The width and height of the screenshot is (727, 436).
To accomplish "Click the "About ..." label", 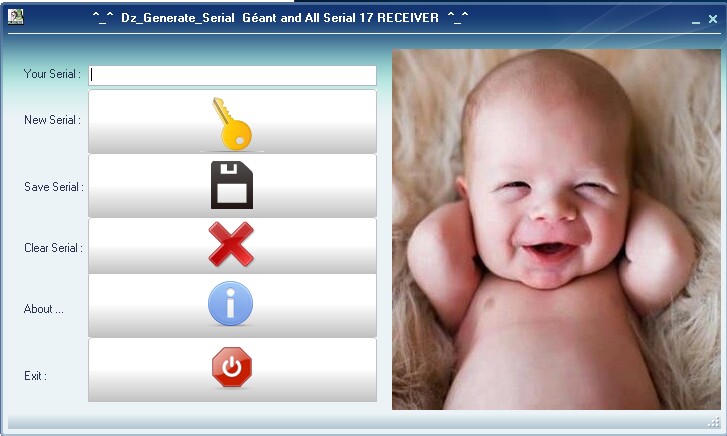I will point(44,309).
